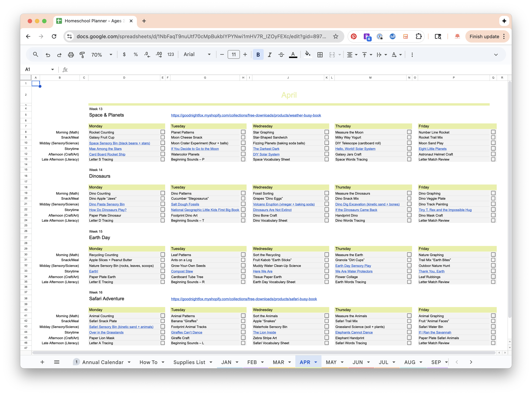Follow the Salt Dough Fossils link
This screenshot has width=532, height=395.
click(185, 204)
